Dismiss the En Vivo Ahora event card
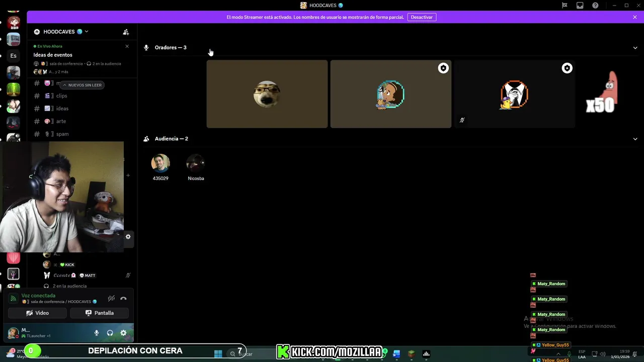The height and width of the screenshot is (362, 644). click(x=127, y=46)
